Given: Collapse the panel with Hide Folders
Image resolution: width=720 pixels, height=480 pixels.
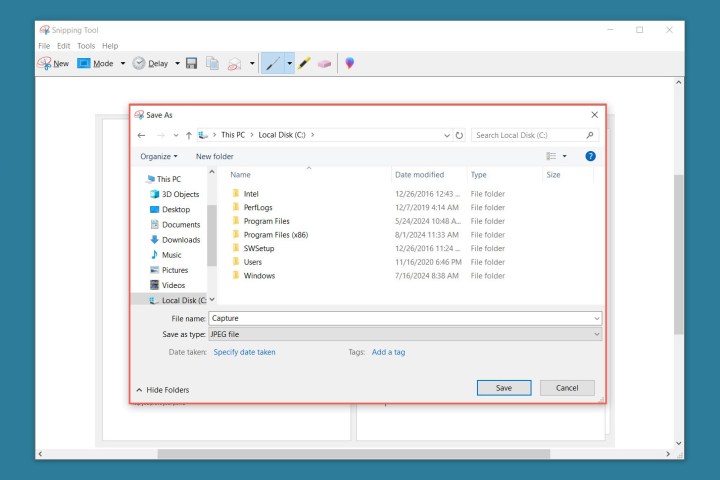Looking at the screenshot, I should coord(162,390).
